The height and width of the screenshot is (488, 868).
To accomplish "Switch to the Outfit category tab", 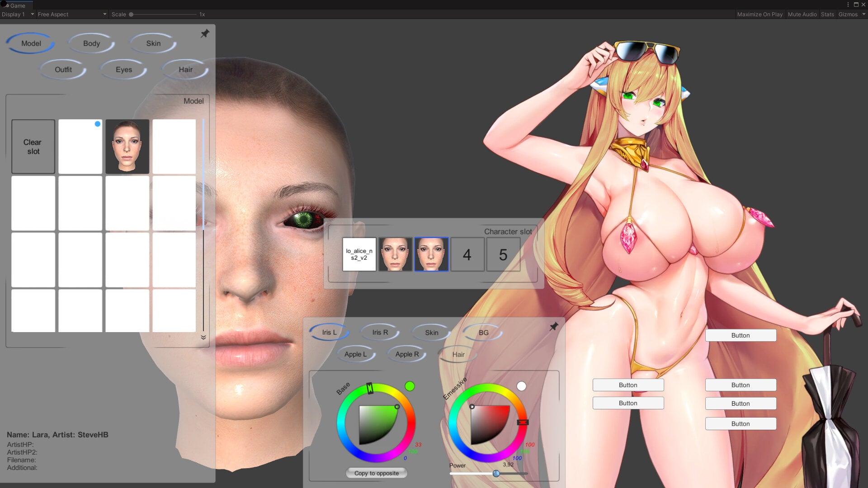I will (x=63, y=70).
